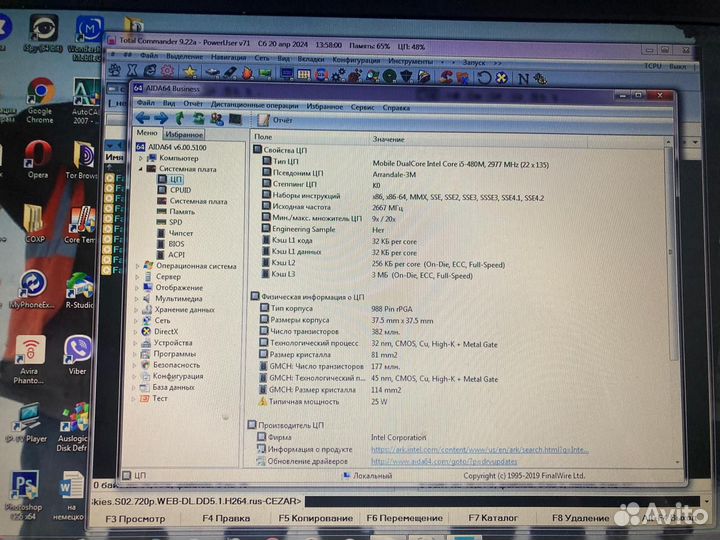Expand the Отображение tree node
Image resolution: width=720 pixels, height=540 pixels.
coord(137,288)
